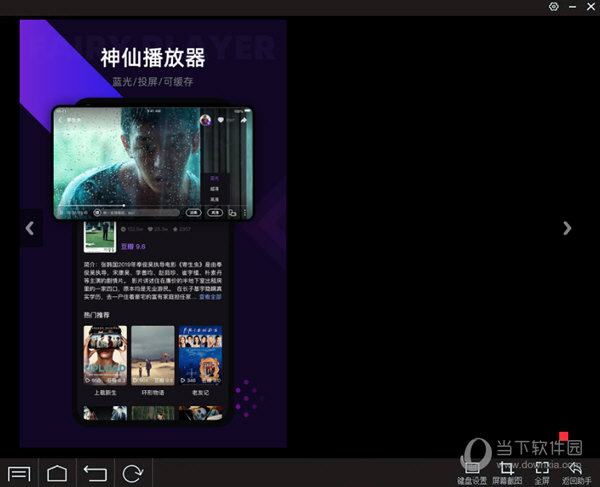Open 键盘设置 keyboard settings
This screenshot has height=487, width=600.
tap(472, 474)
